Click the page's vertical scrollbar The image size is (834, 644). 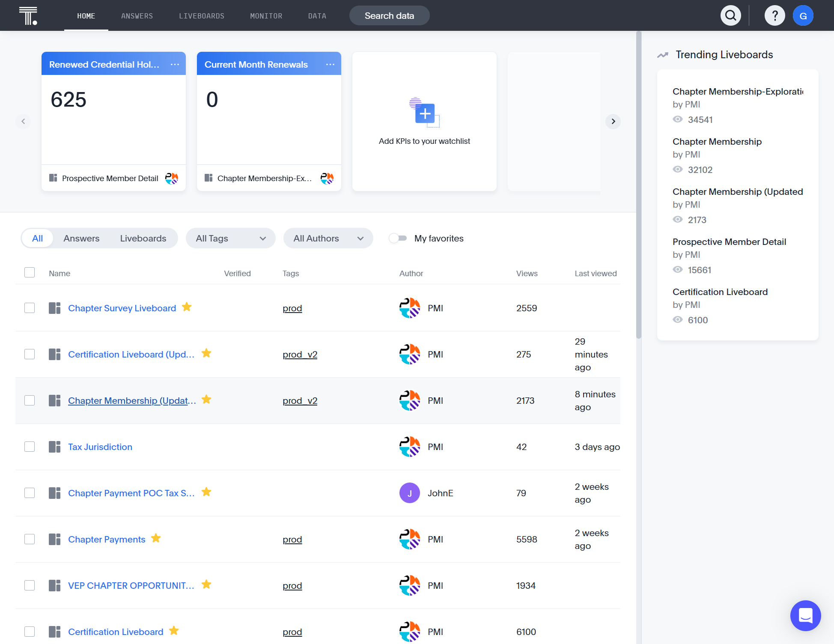[639, 184]
